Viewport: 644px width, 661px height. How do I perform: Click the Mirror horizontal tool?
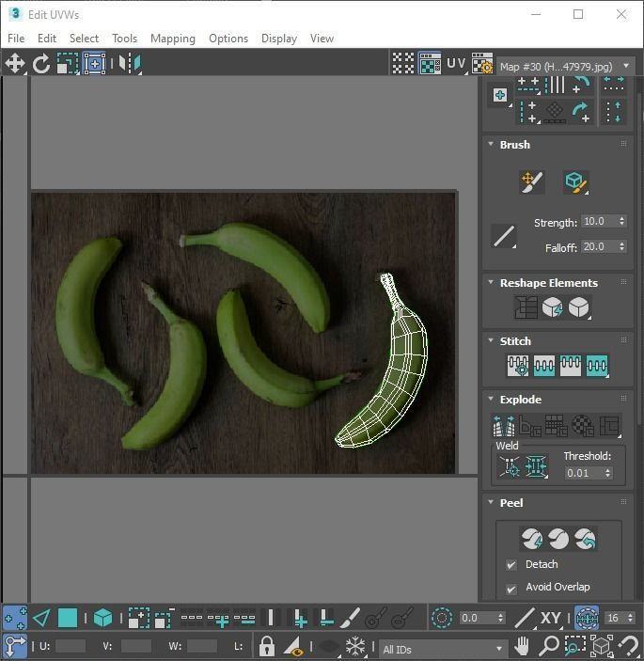click(130, 64)
